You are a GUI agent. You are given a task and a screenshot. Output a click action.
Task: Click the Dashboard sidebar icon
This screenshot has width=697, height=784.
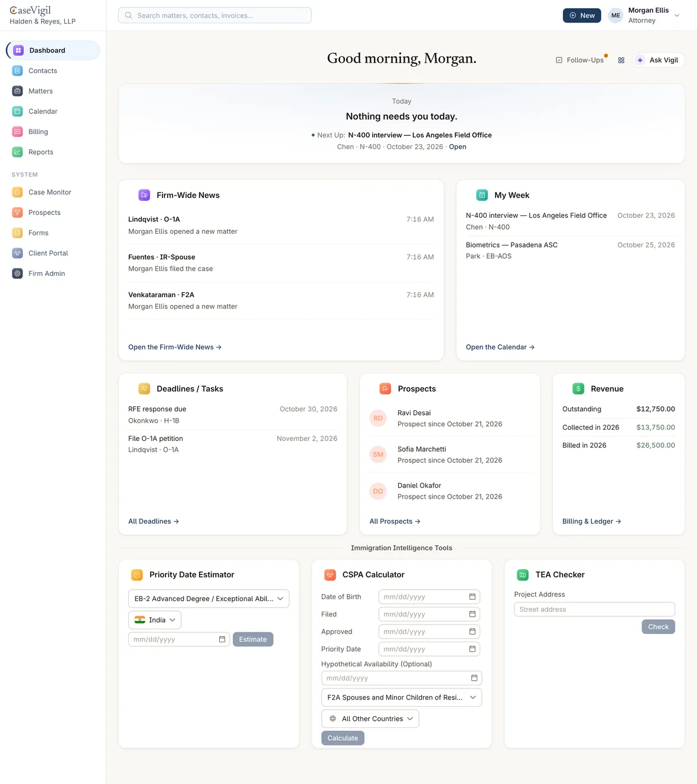(x=18, y=50)
